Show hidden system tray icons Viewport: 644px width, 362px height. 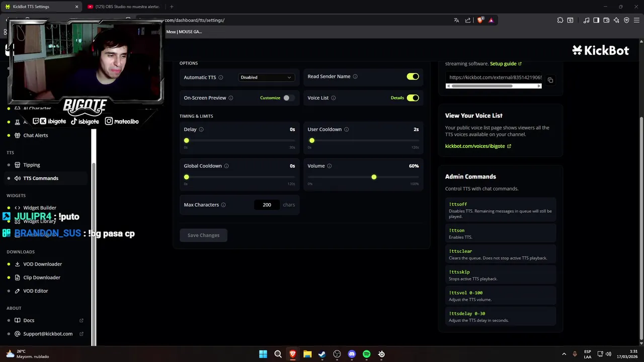(x=563, y=354)
